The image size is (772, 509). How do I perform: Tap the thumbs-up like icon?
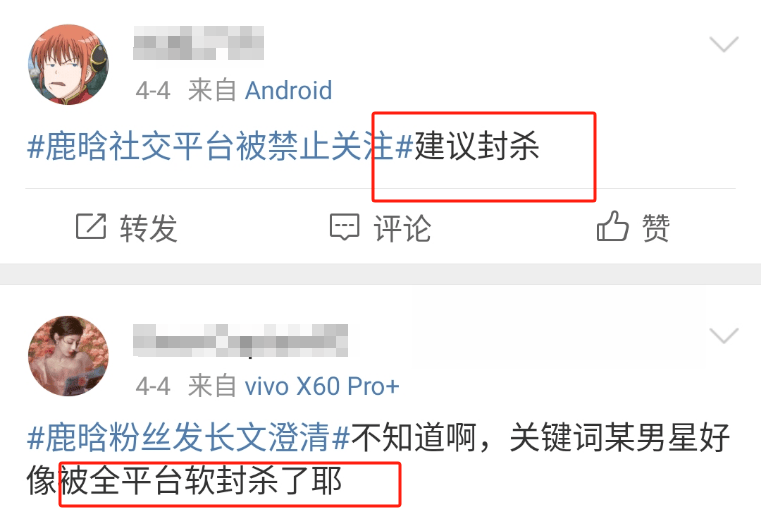(x=612, y=226)
